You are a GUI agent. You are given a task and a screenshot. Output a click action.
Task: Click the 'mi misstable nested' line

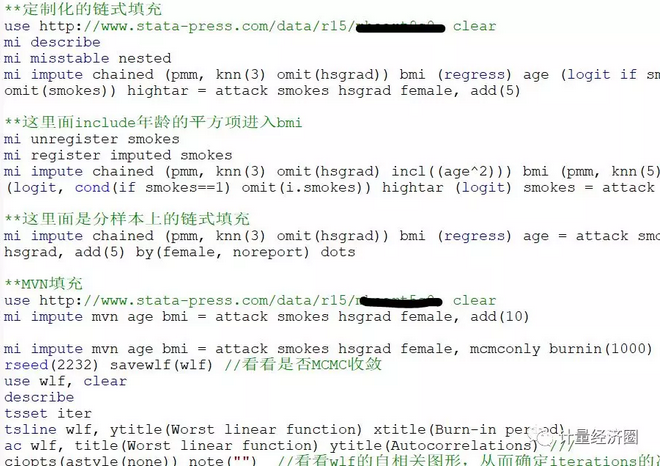pos(88,58)
